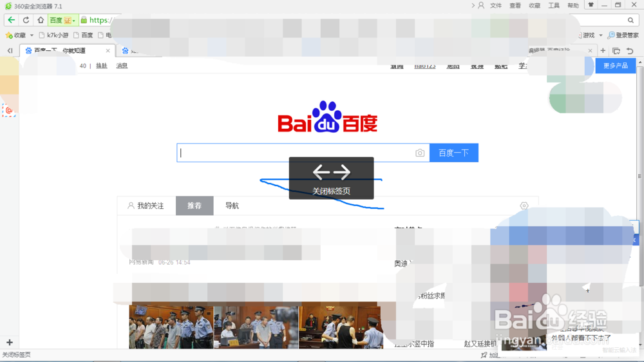The image size is (644, 362).
Task: Go back with the green arrow button
Action: [x=12, y=20]
